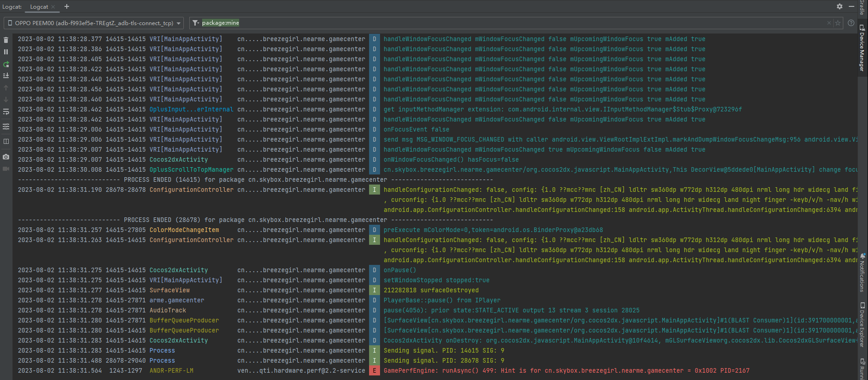Clear the logcat with the trash icon
868x380 pixels.
click(6, 40)
